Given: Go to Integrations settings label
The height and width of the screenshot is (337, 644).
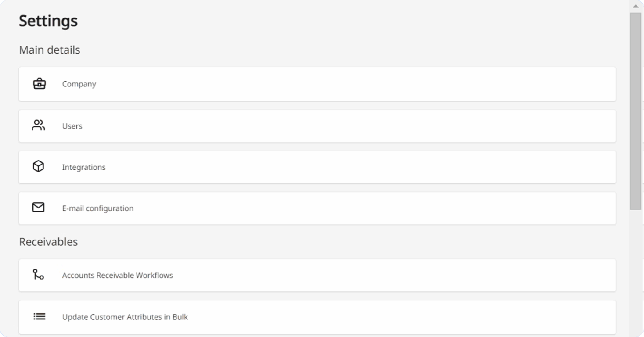Looking at the screenshot, I should (x=84, y=167).
